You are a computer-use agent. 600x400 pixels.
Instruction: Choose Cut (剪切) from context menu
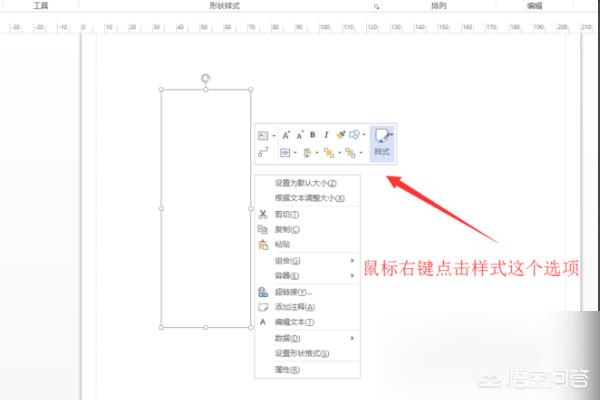pyautogui.click(x=287, y=214)
